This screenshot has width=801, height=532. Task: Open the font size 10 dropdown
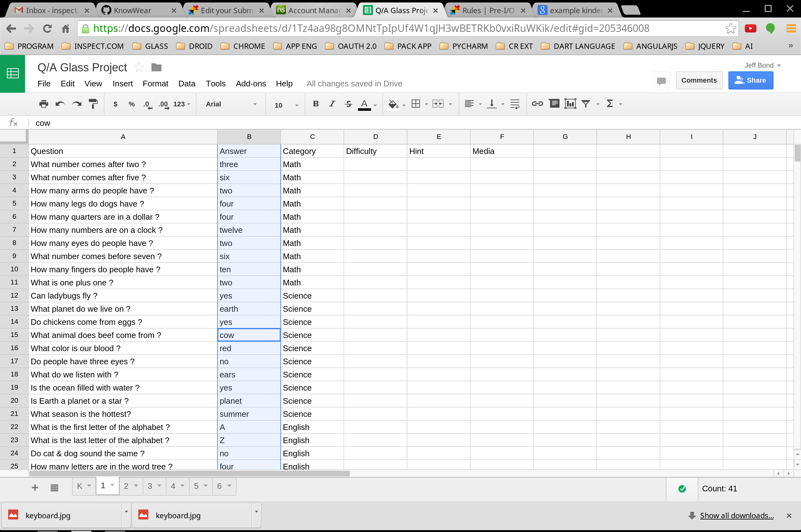tap(286, 105)
